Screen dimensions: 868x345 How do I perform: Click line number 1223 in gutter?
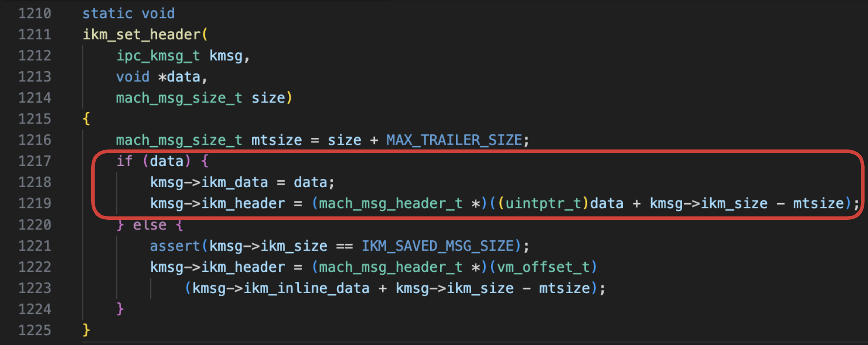click(35, 288)
